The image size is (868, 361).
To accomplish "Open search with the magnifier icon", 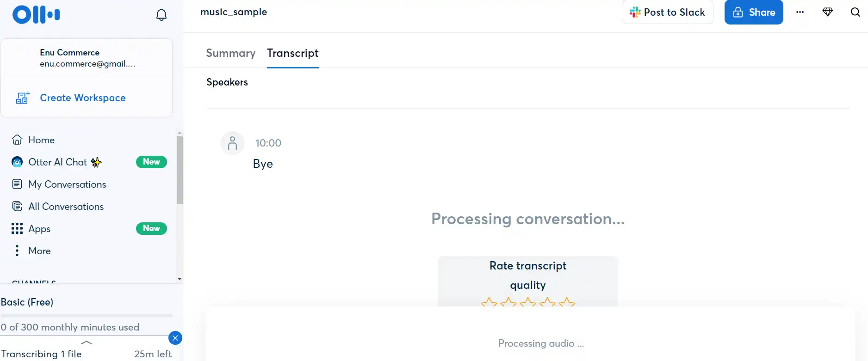I will [856, 12].
